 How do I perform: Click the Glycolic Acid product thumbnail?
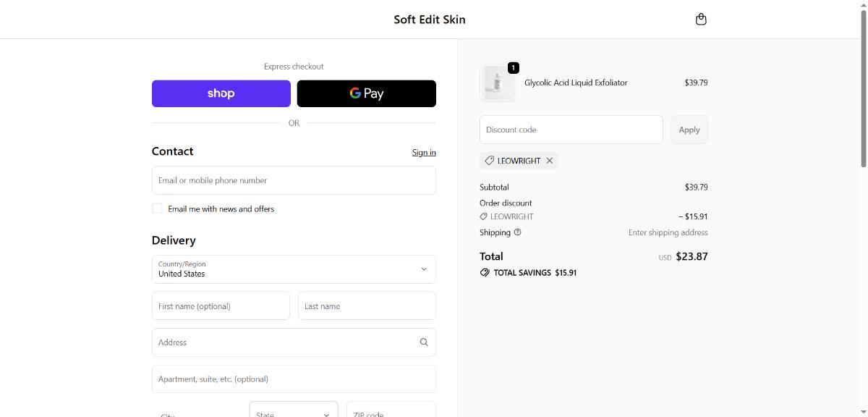coord(498,83)
